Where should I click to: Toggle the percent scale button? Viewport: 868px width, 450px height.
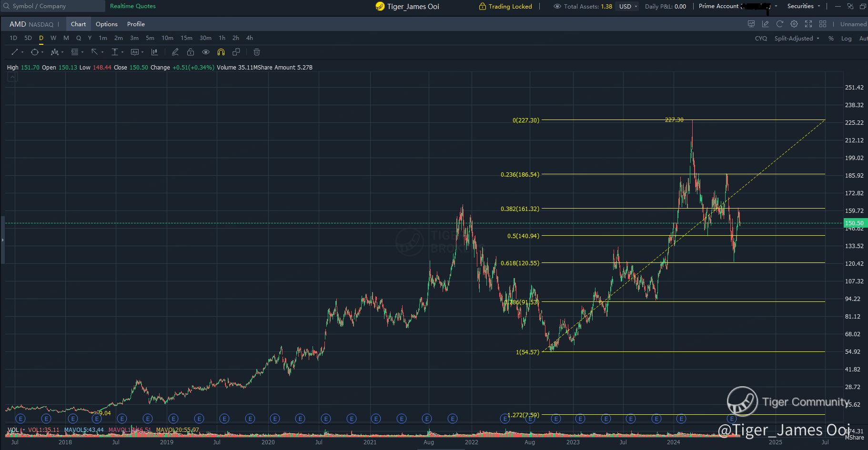[831, 38]
